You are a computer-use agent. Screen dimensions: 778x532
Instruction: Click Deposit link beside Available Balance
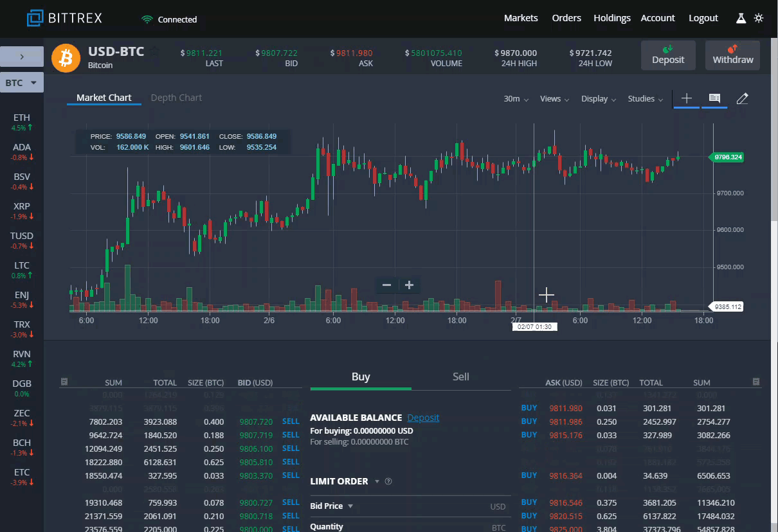click(423, 418)
